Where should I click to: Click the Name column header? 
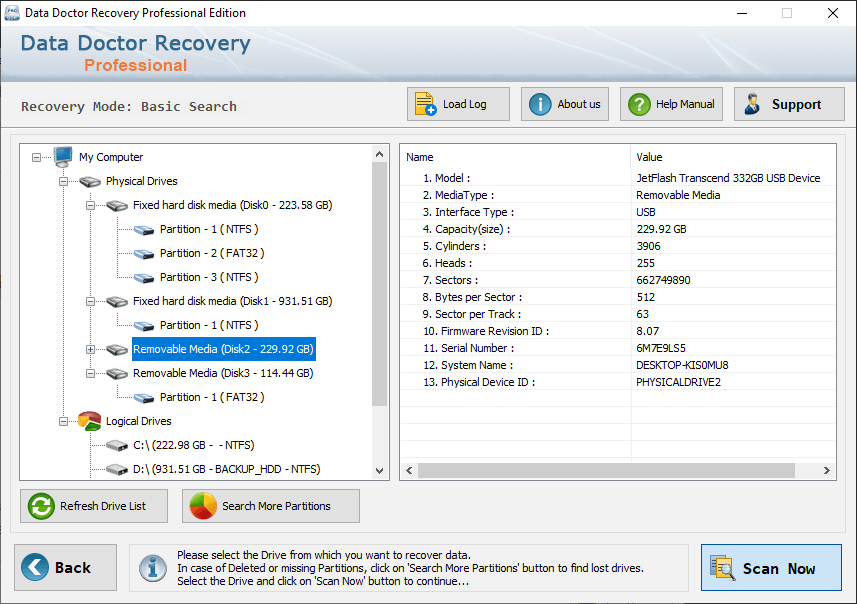pyautogui.click(x=515, y=157)
